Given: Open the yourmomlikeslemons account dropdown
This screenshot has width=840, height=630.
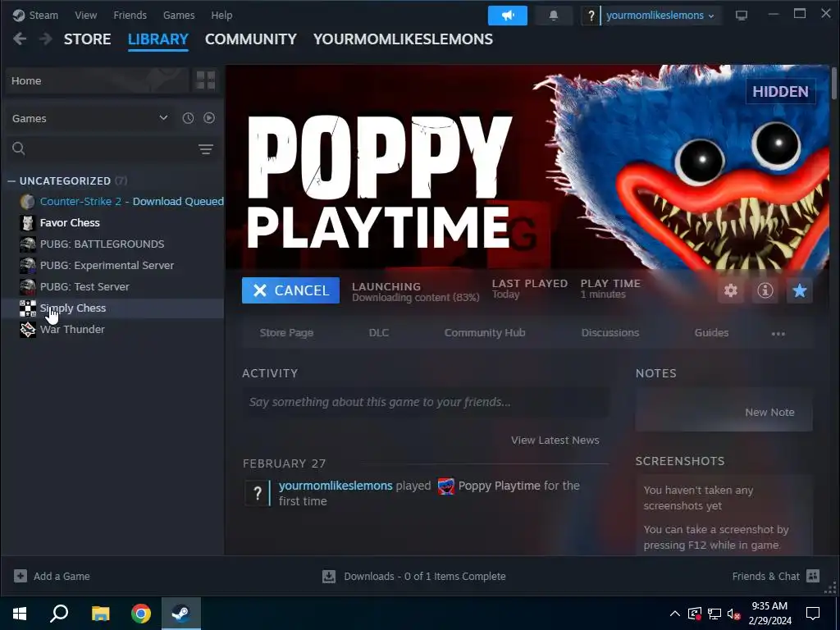Looking at the screenshot, I should 660,16.
